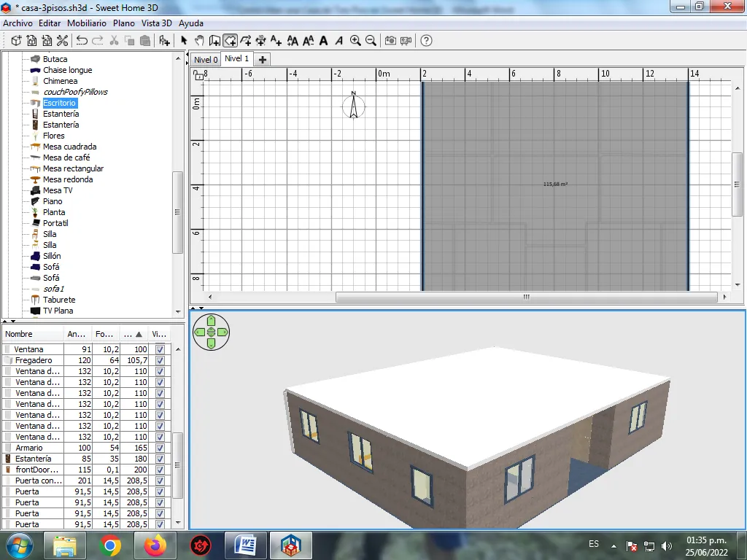Viewport: 747px width, 560px height.
Task: Switch to the Nivel 0 tab
Action: click(x=206, y=60)
